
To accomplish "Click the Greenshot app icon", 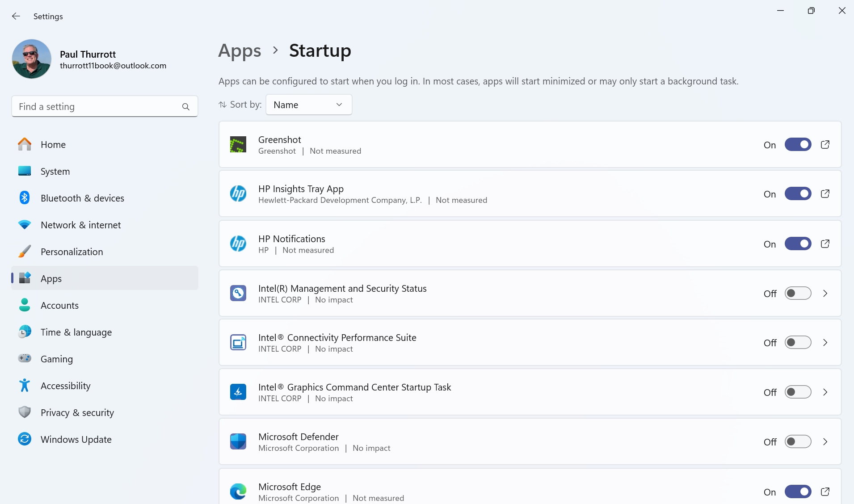I will pos(238,145).
